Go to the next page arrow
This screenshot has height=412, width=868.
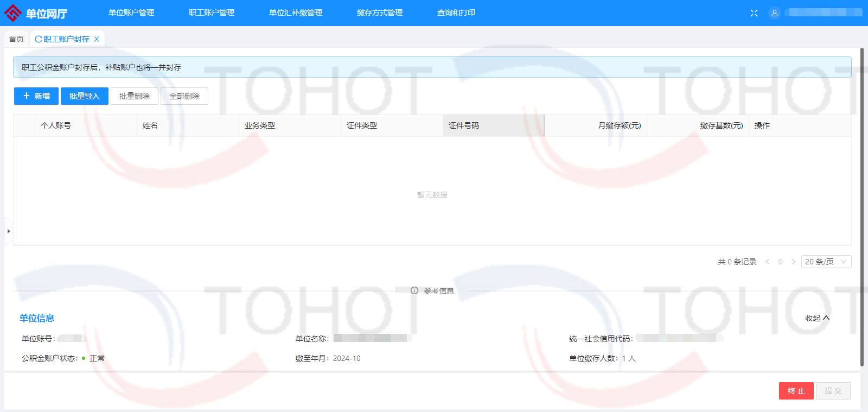(x=794, y=262)
